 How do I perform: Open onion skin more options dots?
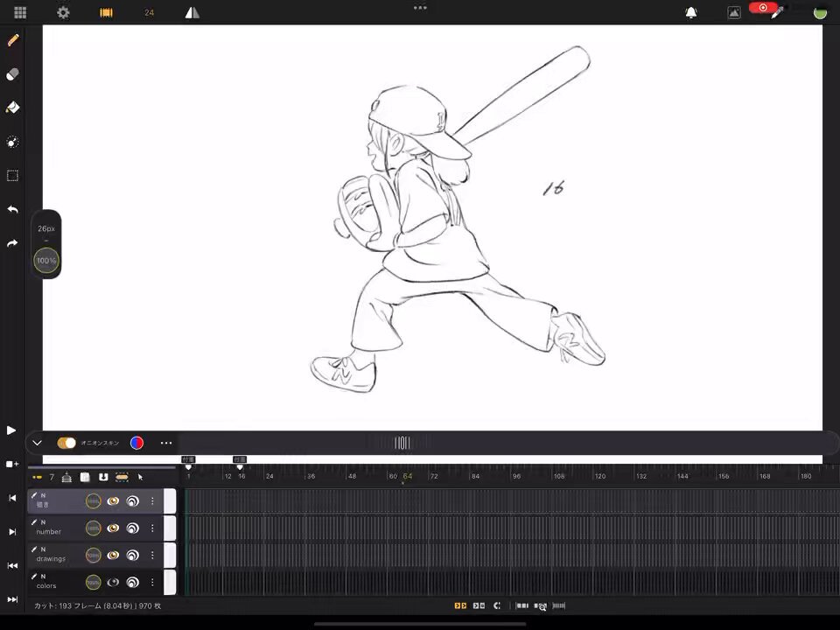(166, 443)
